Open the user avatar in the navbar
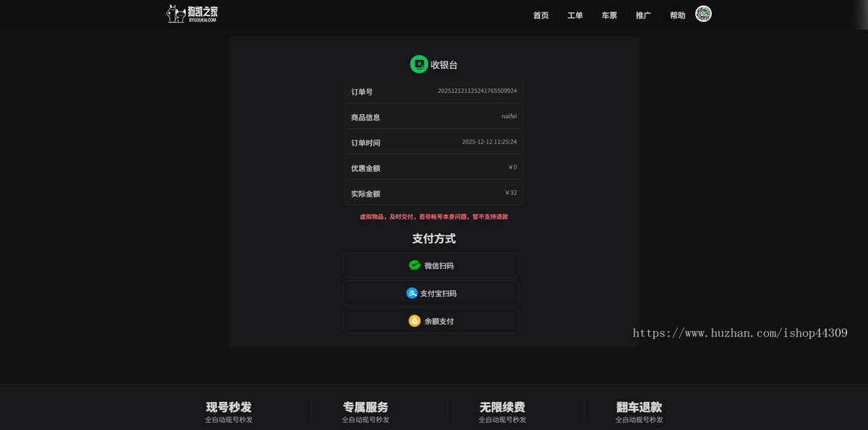Viewport: 868px width, 430px height. tap(702, 13)
